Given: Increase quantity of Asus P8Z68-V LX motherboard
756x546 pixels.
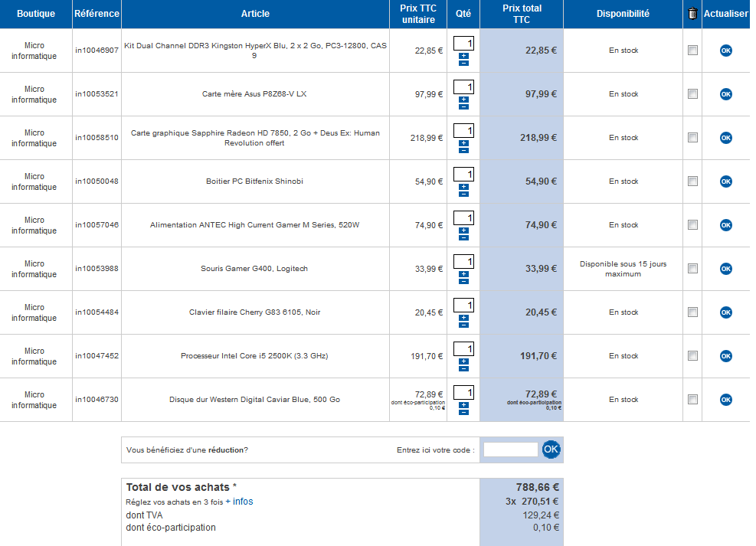Looking at the screenshot, I should (x=463, y=100).
